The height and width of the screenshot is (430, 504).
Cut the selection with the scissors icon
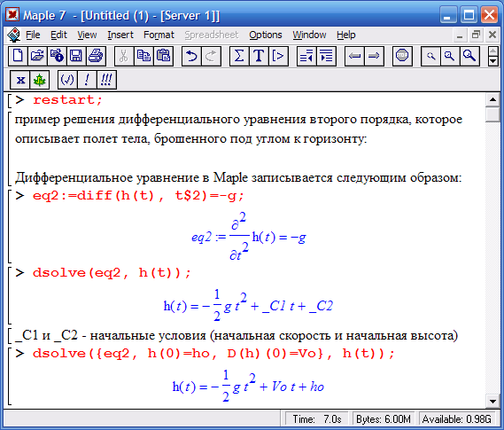point(124,56)
